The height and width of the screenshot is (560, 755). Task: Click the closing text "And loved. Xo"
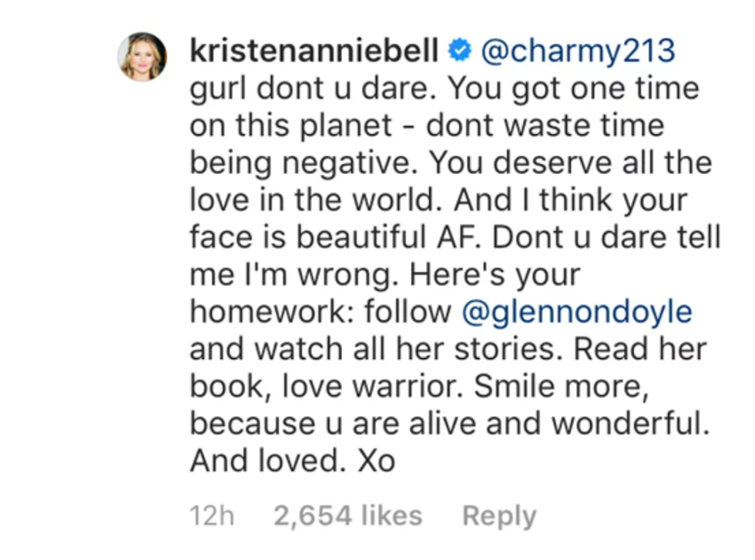point(292,461)
